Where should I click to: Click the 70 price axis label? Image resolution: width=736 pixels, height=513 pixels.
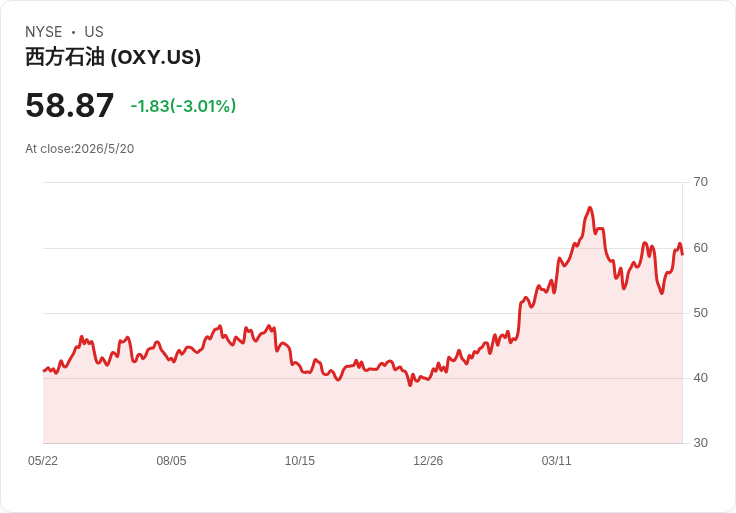[x=700, y=182]
